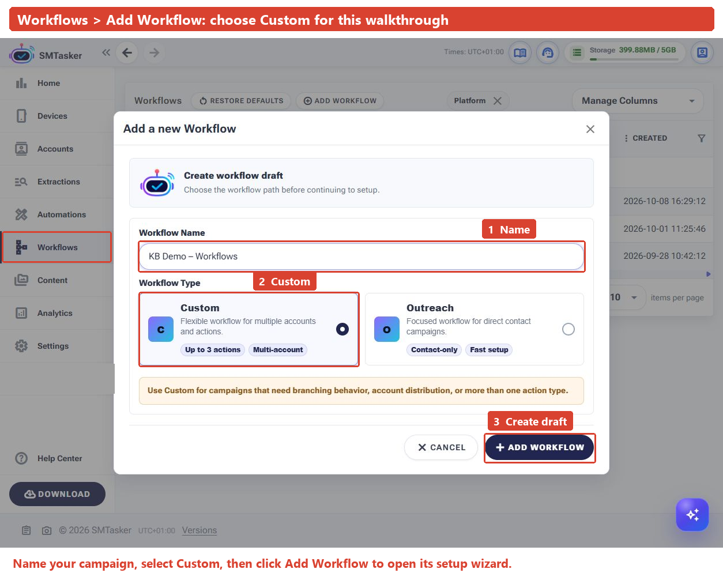
Task: Click the 2026-10-01 11:25:46 cell
Action: (664, 229)
